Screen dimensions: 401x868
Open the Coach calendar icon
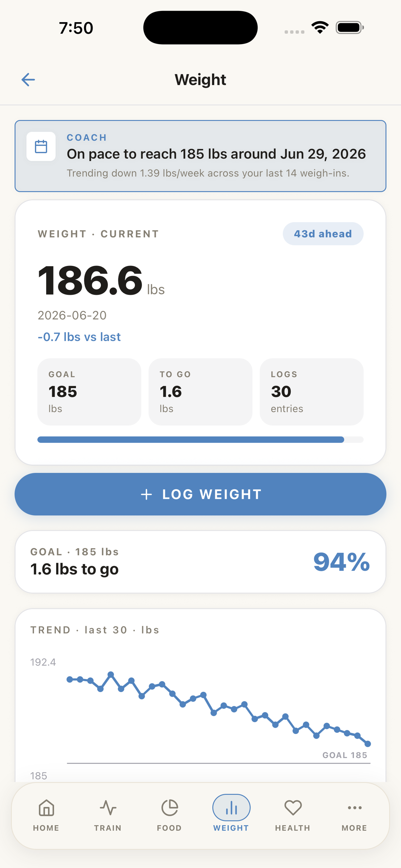point(41,146)
